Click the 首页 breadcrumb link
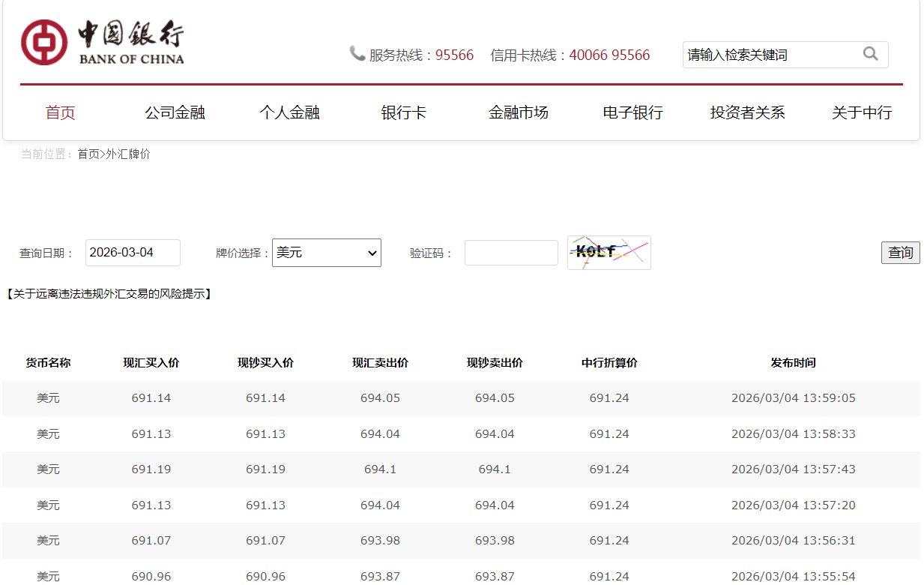The height and width of the screenshot is (585, 924). coord(88,154)
